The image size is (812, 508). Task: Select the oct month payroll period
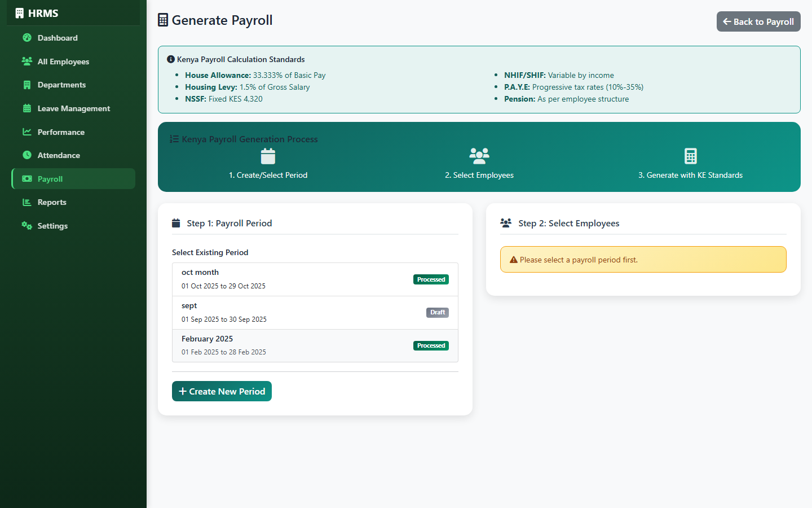pos(315,279)
